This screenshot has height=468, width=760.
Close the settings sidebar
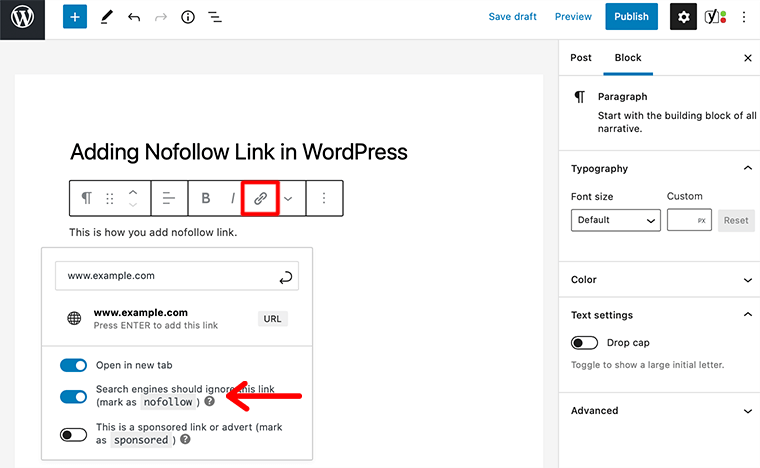pyautogui.click(x=747, y=58)
